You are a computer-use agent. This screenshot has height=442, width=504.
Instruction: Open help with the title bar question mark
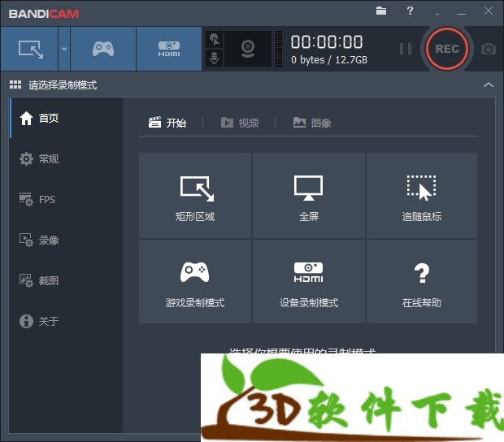tap(410, 11)
